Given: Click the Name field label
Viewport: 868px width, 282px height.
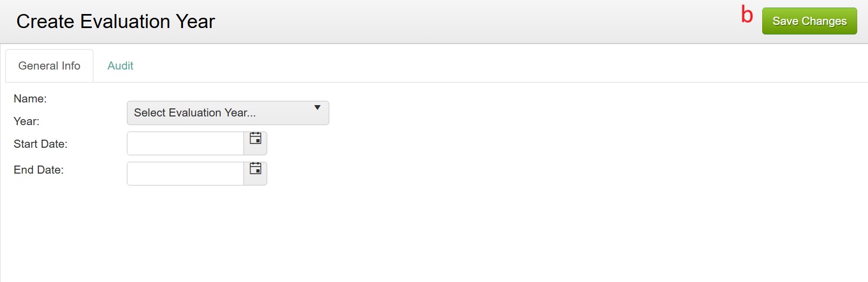Looking at the screenshot, I should (30, 99).
